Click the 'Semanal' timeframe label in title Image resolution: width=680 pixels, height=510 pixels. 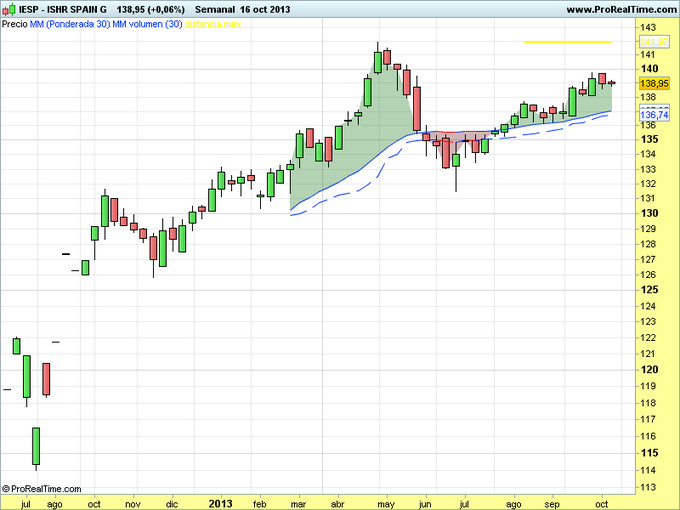coord(214,9)
